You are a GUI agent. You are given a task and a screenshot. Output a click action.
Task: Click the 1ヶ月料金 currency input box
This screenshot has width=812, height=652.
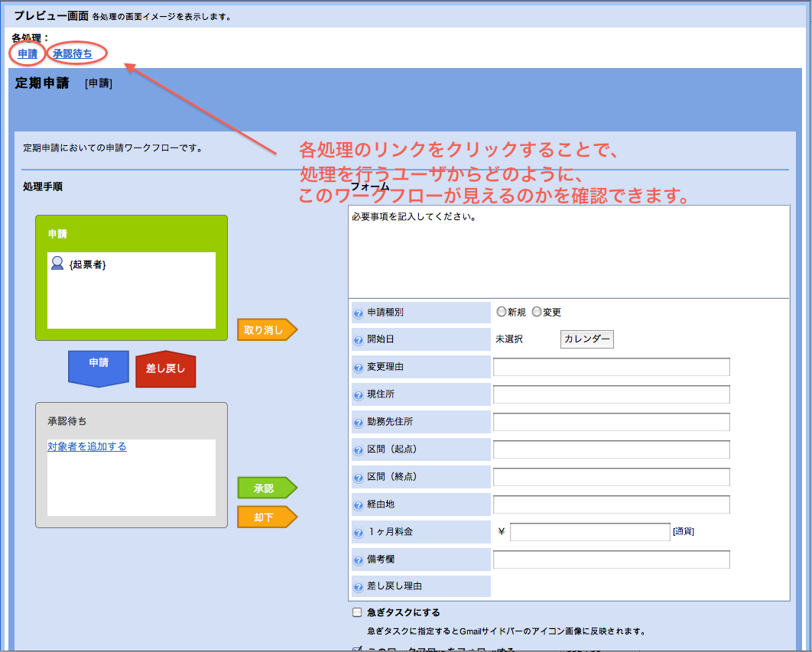(589, 530)
